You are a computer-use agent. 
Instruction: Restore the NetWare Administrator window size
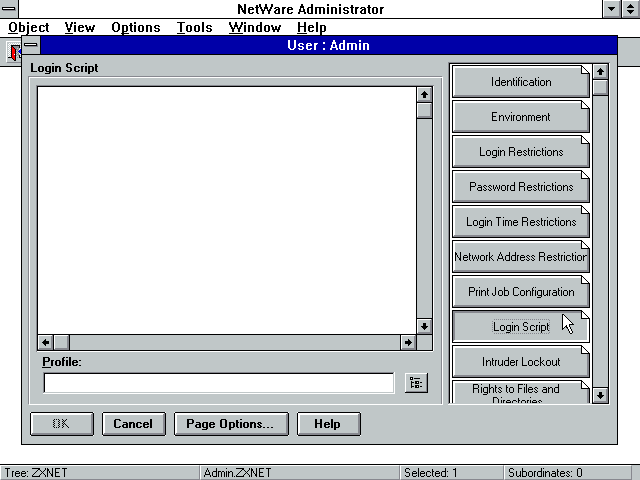pos(631,9)
